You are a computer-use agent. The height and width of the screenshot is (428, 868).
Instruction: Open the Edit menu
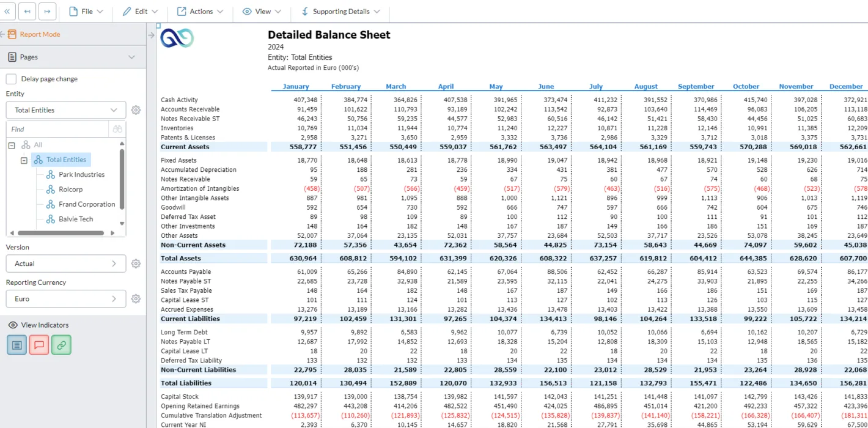click(140, 11)
